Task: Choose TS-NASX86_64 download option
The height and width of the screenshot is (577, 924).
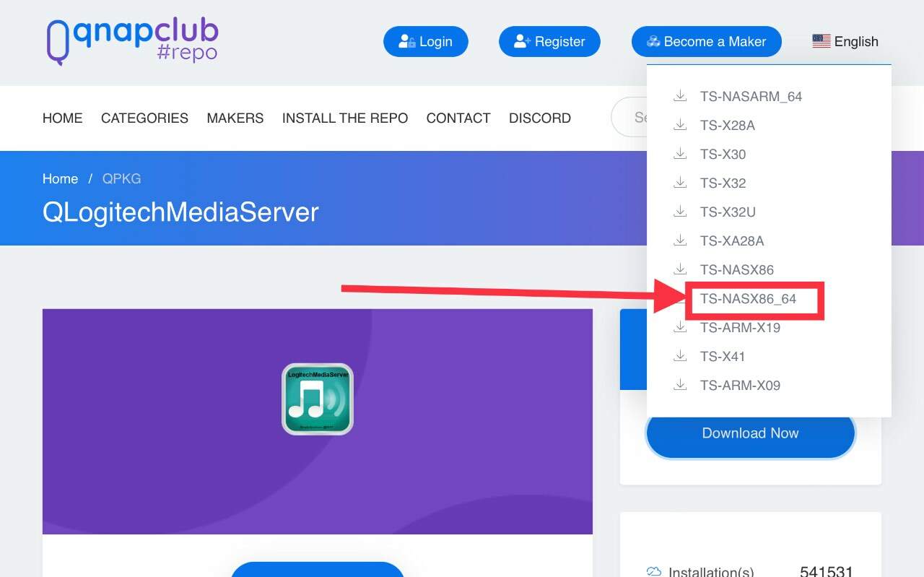Action: point(748,299)
